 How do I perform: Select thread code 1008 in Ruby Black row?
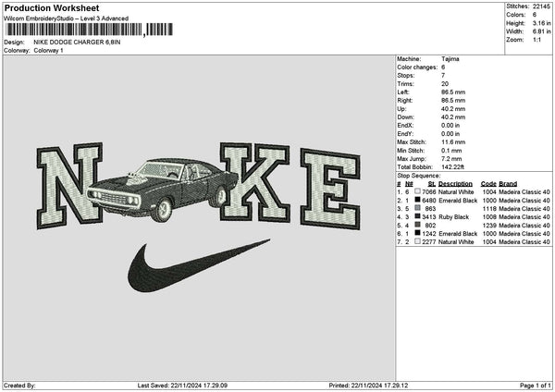(489, 217)
